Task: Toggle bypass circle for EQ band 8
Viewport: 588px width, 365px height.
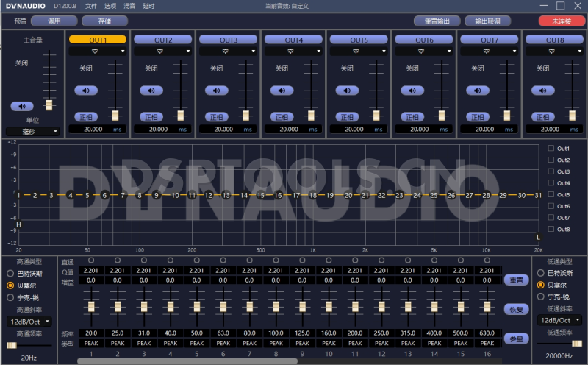Action: click(276, 261)
